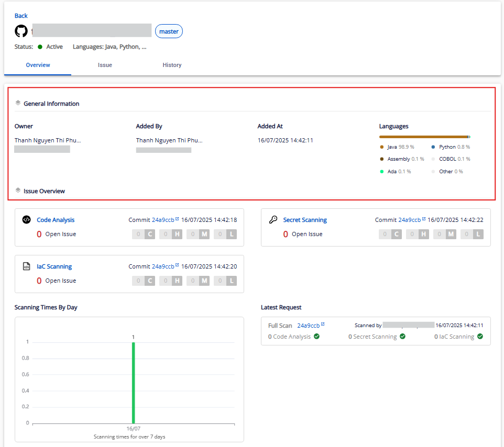Click the languages percentage bar

point(425,137)
